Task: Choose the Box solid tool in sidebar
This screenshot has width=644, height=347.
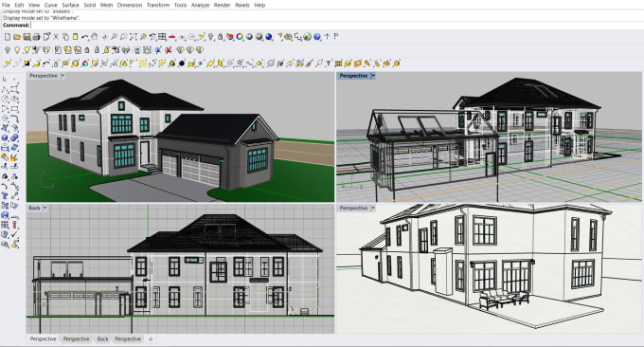Action: tap(6, 138)
